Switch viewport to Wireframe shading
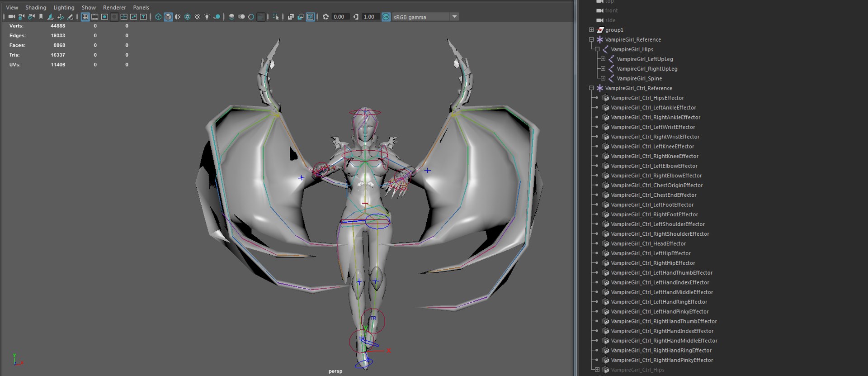 158,17
